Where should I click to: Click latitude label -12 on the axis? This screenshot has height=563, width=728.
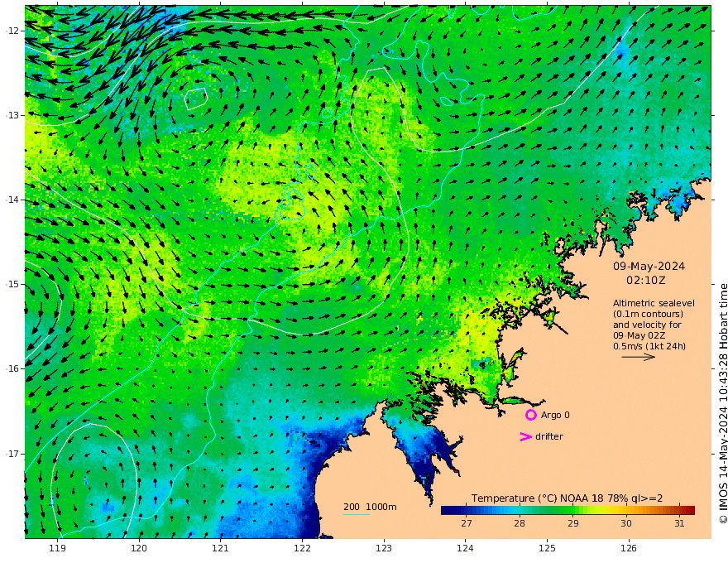[12, 31]
